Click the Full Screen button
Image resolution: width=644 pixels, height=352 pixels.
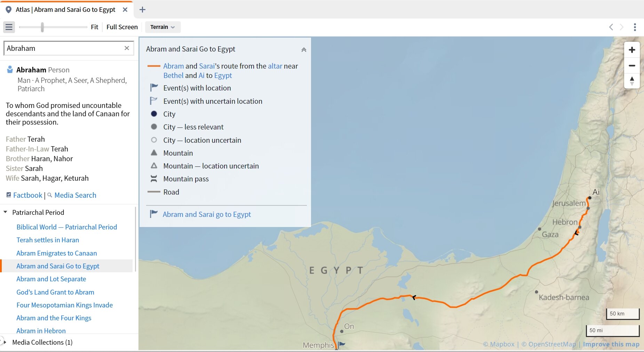[122, 27]
